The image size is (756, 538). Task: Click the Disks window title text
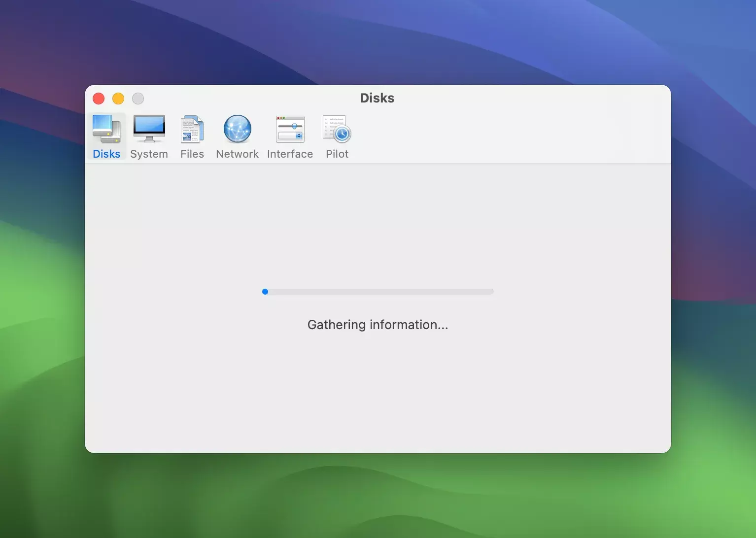point(377,98)
